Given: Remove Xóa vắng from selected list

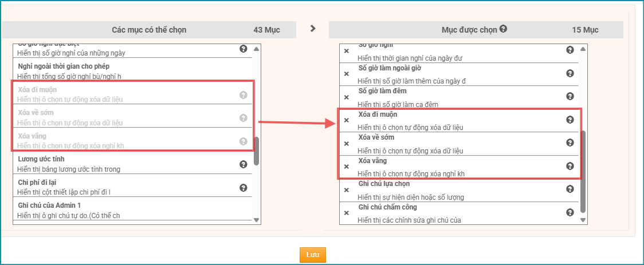Looking at the screenshot, I should point(346,167).
